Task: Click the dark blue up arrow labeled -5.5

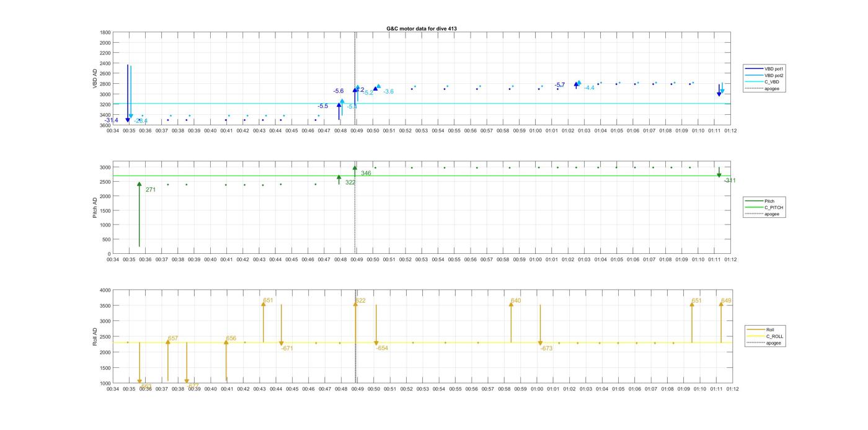Action: [339, 111]
